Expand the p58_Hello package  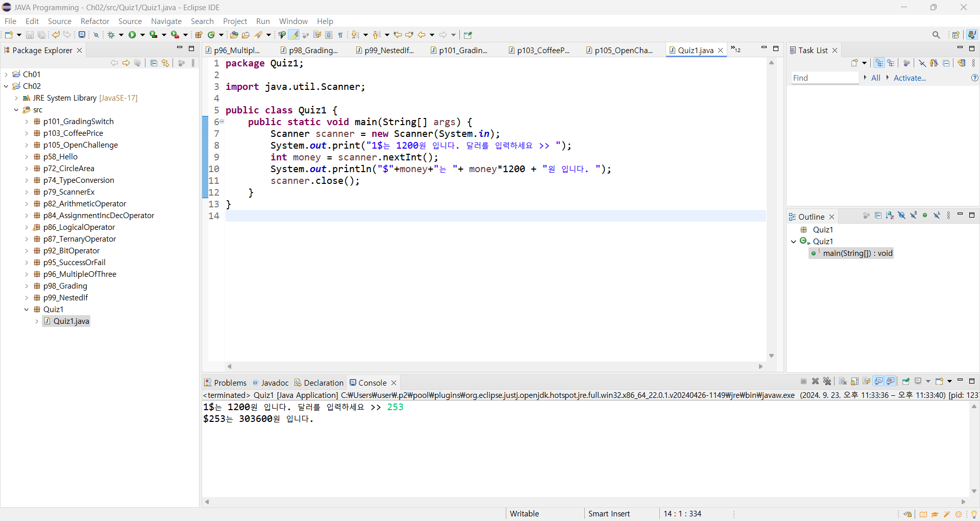[27, 157]
